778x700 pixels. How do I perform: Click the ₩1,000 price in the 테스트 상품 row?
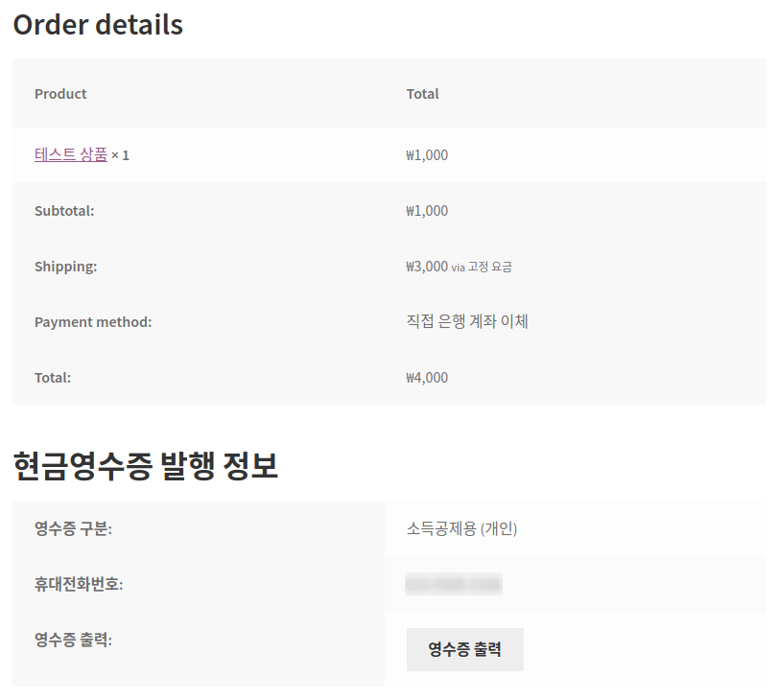tap(427, 155)
